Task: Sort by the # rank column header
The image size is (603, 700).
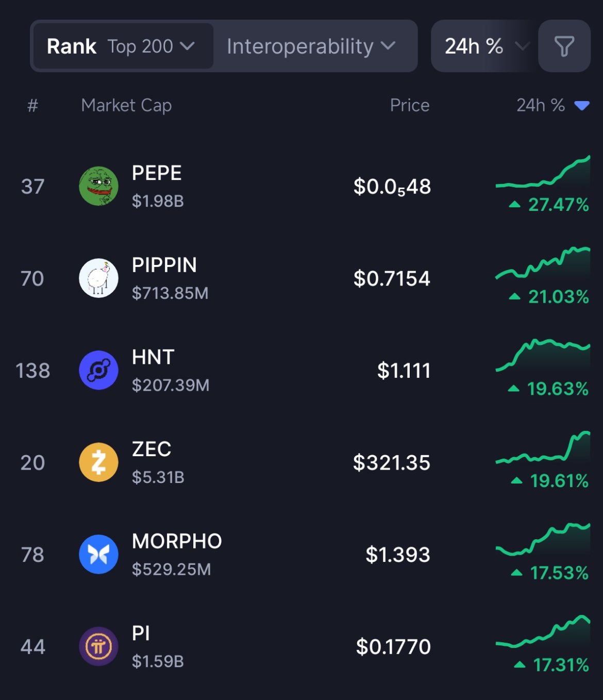Action: (x=32, y=106)
